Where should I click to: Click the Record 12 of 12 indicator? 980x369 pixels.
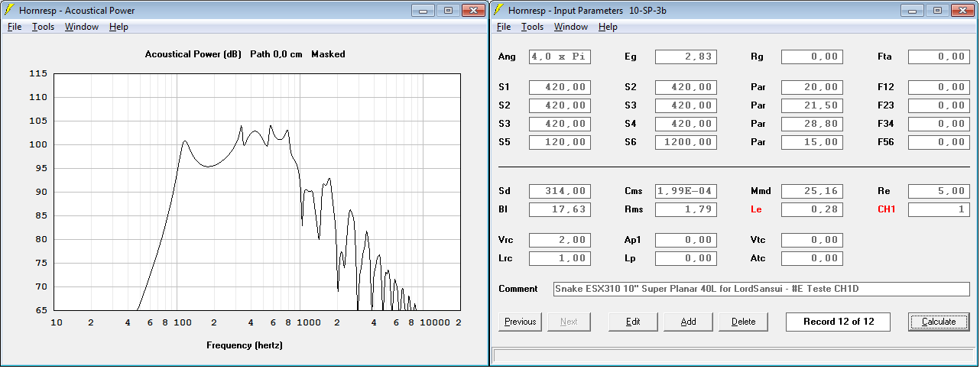click(x=838, y=322)
